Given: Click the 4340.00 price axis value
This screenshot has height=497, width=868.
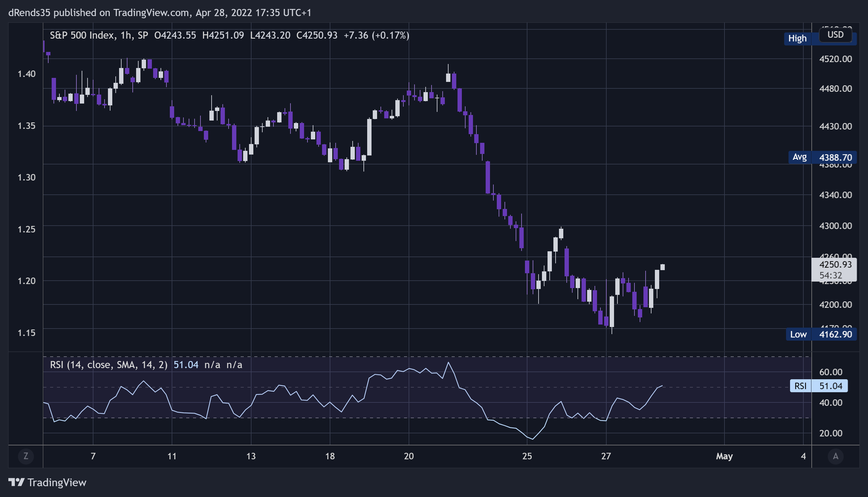Looking at the screenshot, I should 836,195.
